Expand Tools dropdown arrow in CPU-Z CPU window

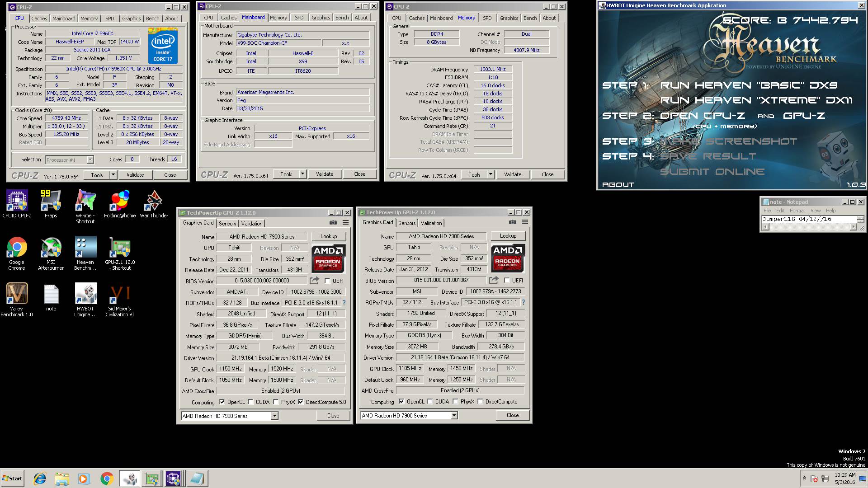tap(113, 175)
